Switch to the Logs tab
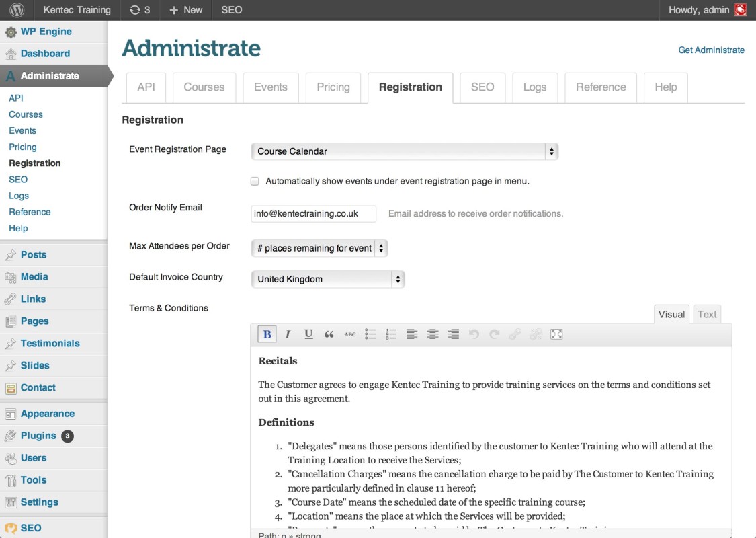Screen dimensions: 756x538 tap(535, 87)
